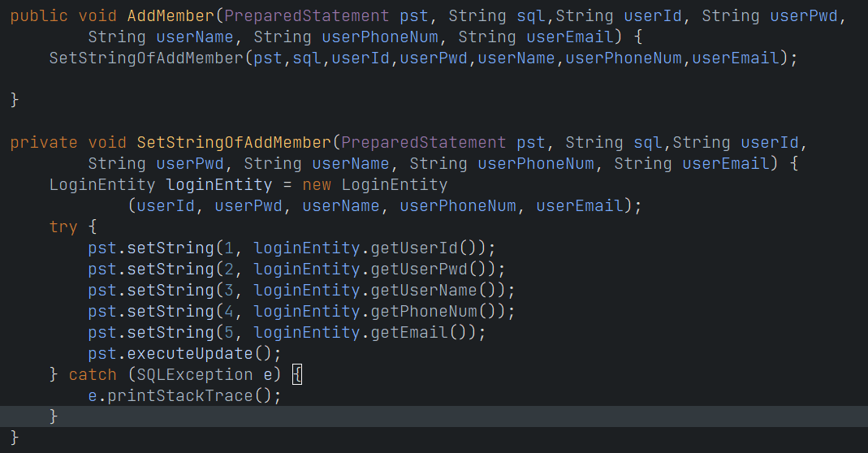Image resolution: width=868 pixels, height=453 pixels.
Task: Click the 'private' keyword
Action: [x=44, y=143]
